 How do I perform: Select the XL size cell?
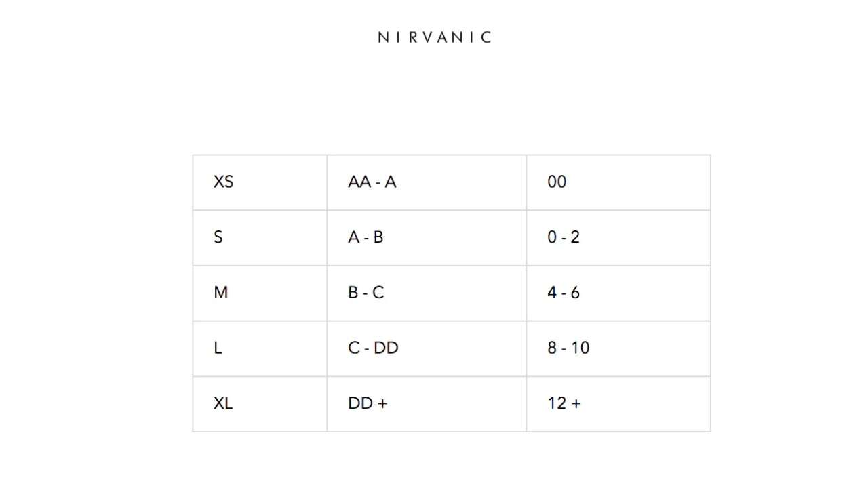click(x=223, y=403)
